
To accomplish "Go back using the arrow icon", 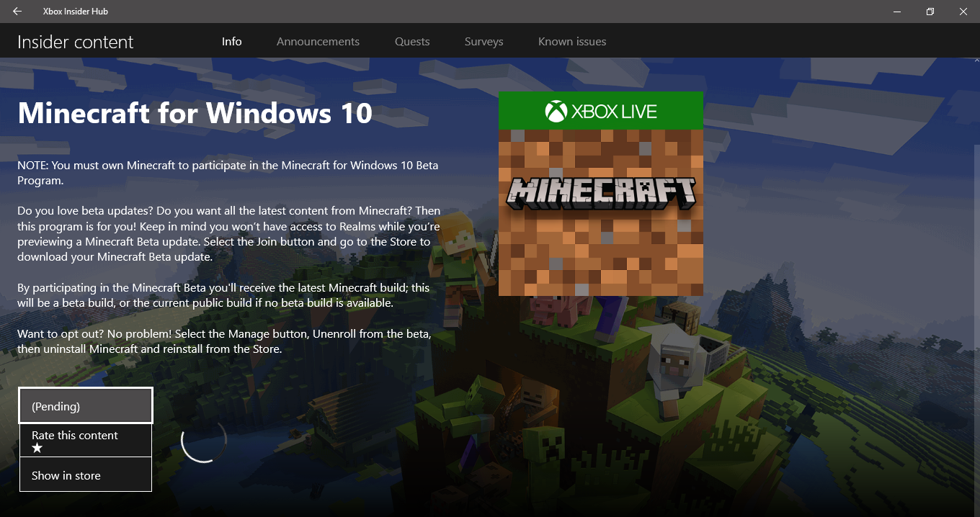I will [x=17, y=12].
